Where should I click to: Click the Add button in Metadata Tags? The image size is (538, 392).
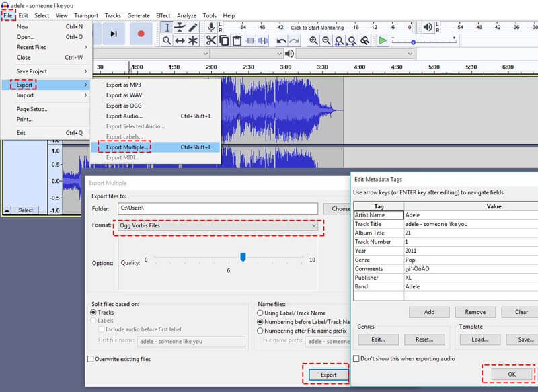429,312
